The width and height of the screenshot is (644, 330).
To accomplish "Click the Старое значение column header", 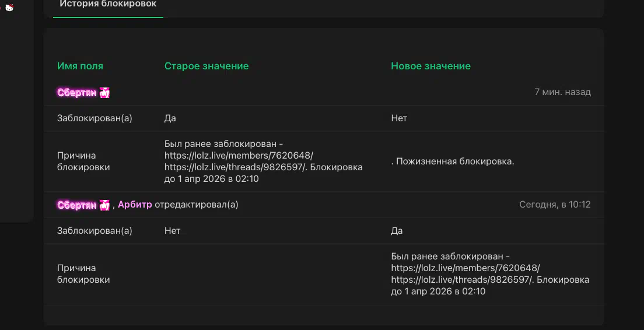I will tap(206, 66).
